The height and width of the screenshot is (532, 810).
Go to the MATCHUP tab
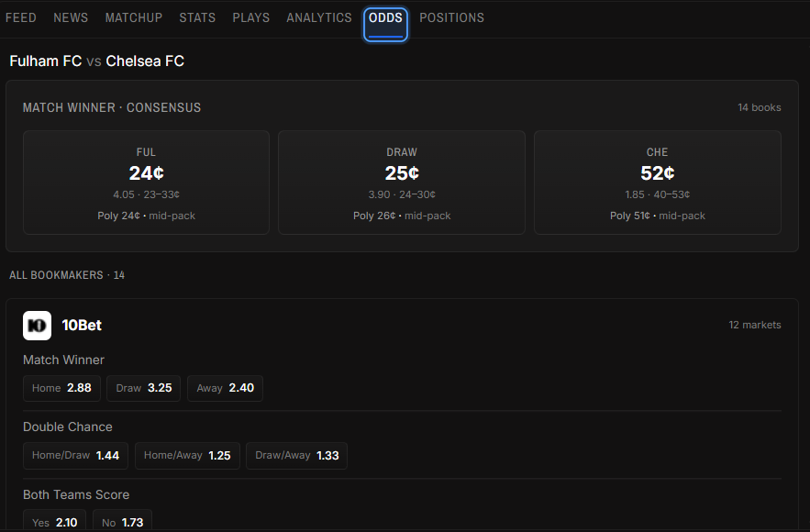pos(134,17)
